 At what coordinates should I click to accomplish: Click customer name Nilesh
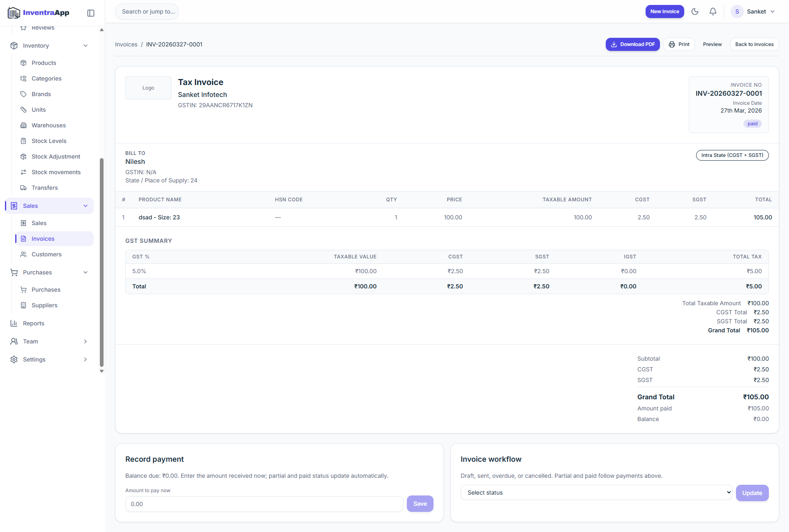135,162
